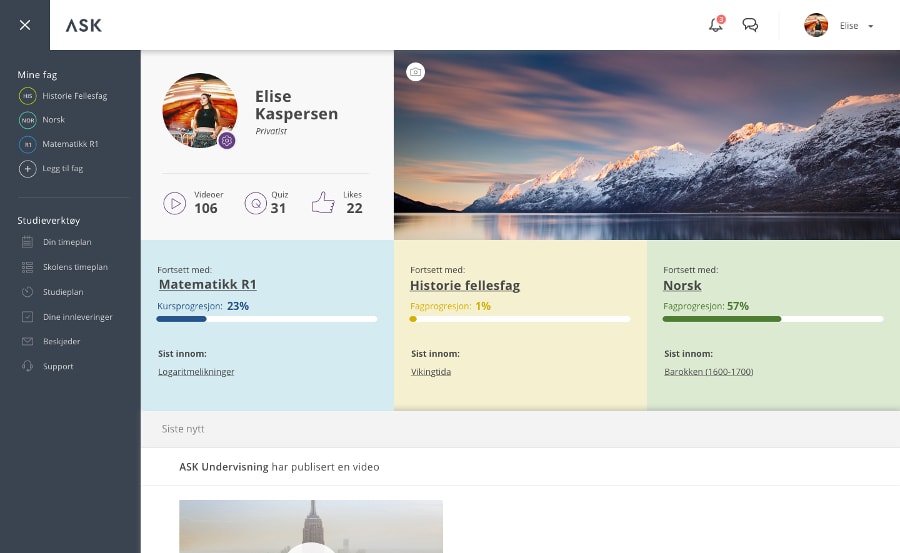Viewport: 900px width, 553px height.
Task: Click the Quiz icon
Action: click(x=255, y=203)
